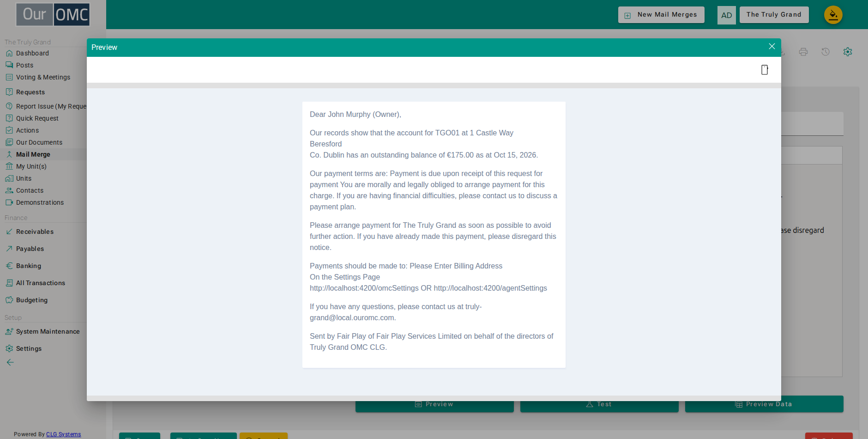Click the Demonstrations video icon

pos(9,202)
